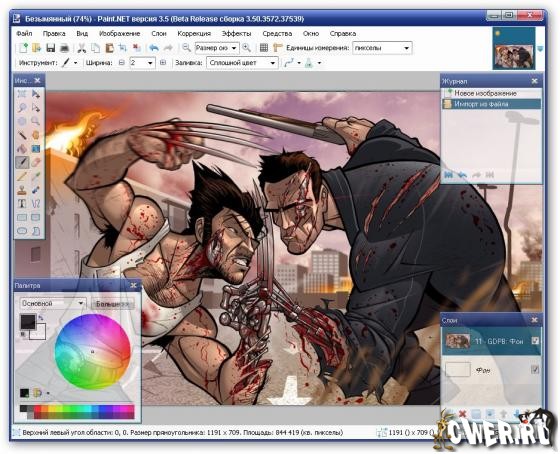Click the delete layer red X button
The image size is (560, 454).
462,414
